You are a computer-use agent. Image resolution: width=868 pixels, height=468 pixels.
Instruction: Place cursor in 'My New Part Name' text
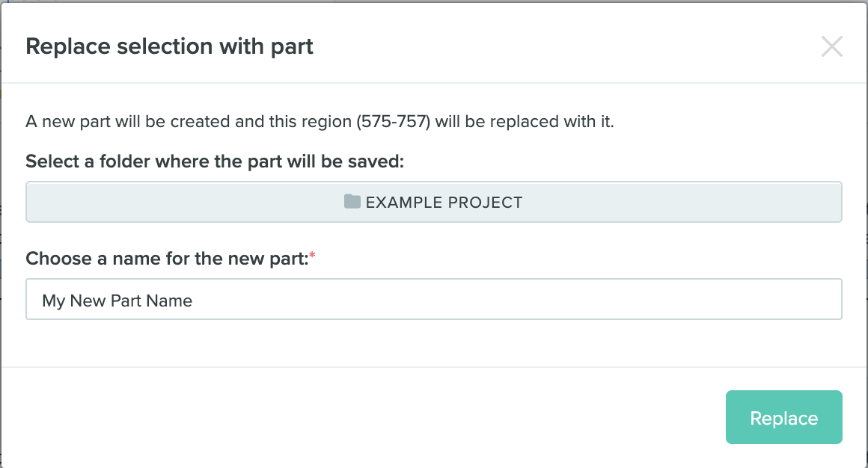pyautogui.click(x=117, y=301)
